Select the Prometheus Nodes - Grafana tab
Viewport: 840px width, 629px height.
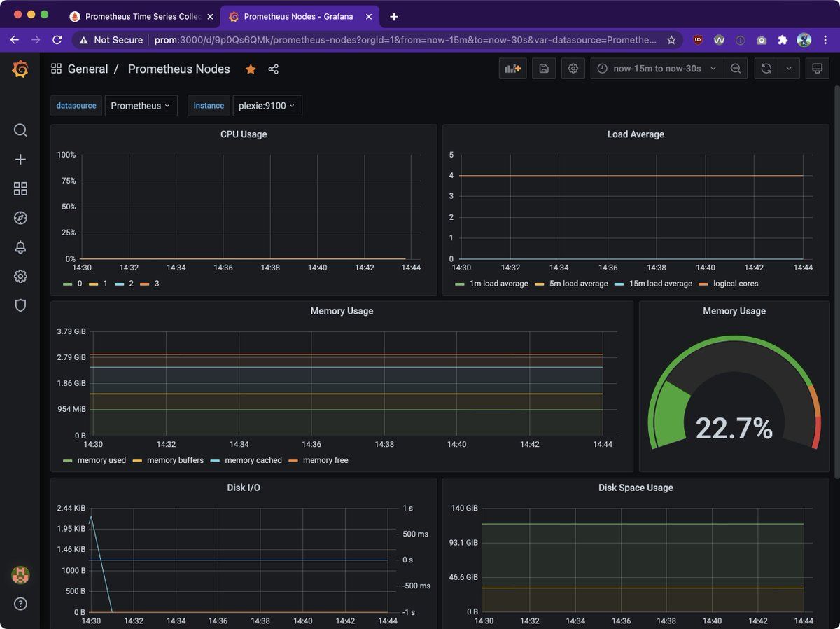pos(298,16)
